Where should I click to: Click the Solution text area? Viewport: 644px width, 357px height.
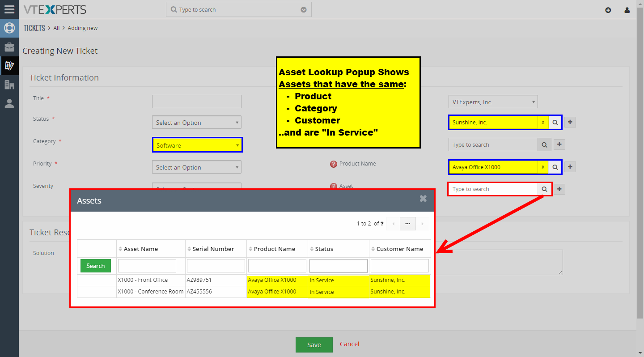tap(499, 262)
